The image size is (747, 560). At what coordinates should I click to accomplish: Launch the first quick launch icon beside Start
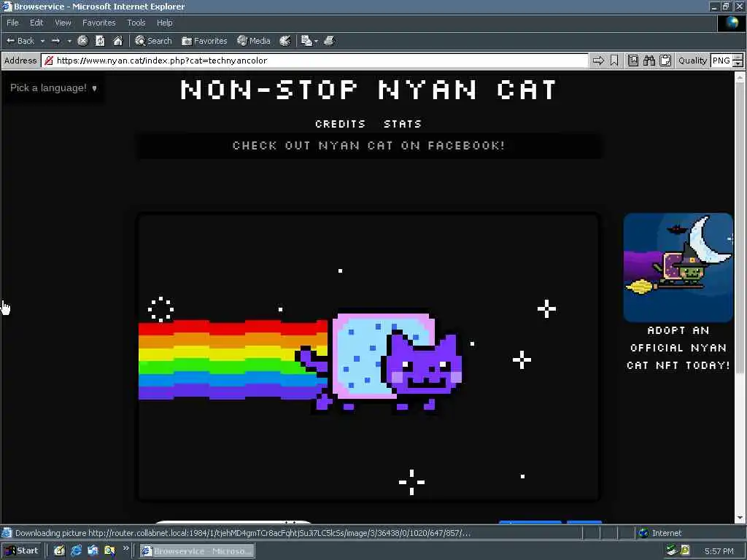59,551
